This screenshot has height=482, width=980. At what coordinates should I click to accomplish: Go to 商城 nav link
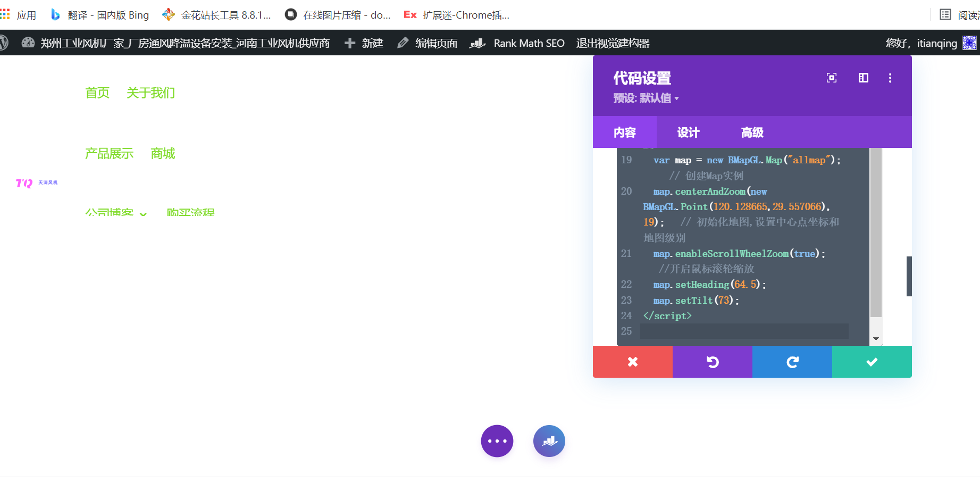(x=163, y=153)
